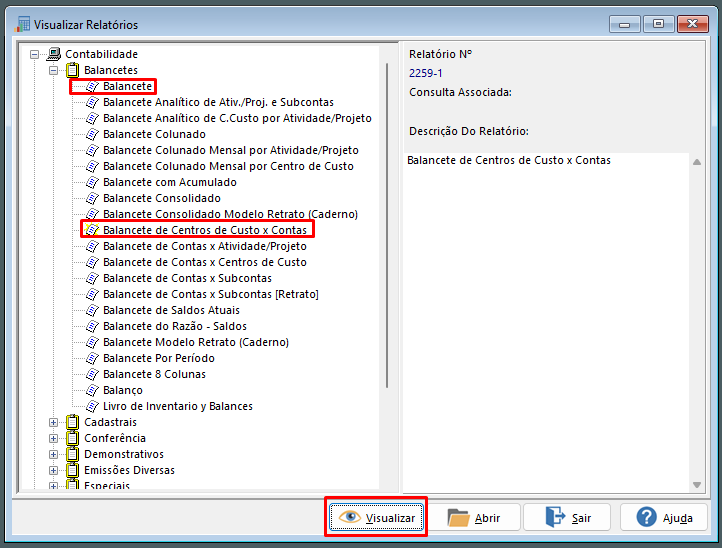This screenshot has height=548, width=722.
Task: Click the Conferência clipboard folder icon
Action: pos(72,438)
